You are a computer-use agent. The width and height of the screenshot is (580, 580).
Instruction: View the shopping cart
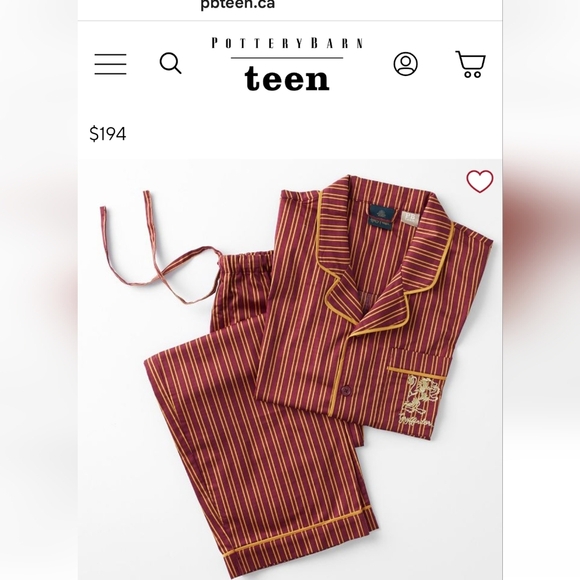(470, 64)
